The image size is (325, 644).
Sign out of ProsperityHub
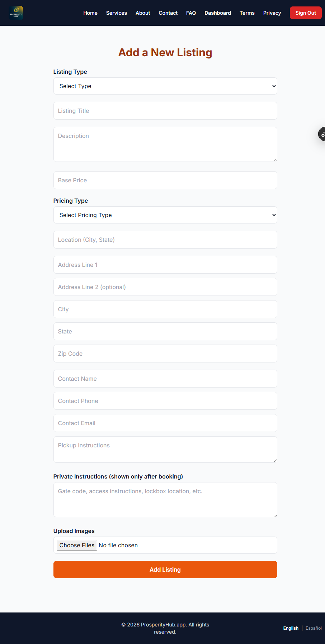pos(305,13)
